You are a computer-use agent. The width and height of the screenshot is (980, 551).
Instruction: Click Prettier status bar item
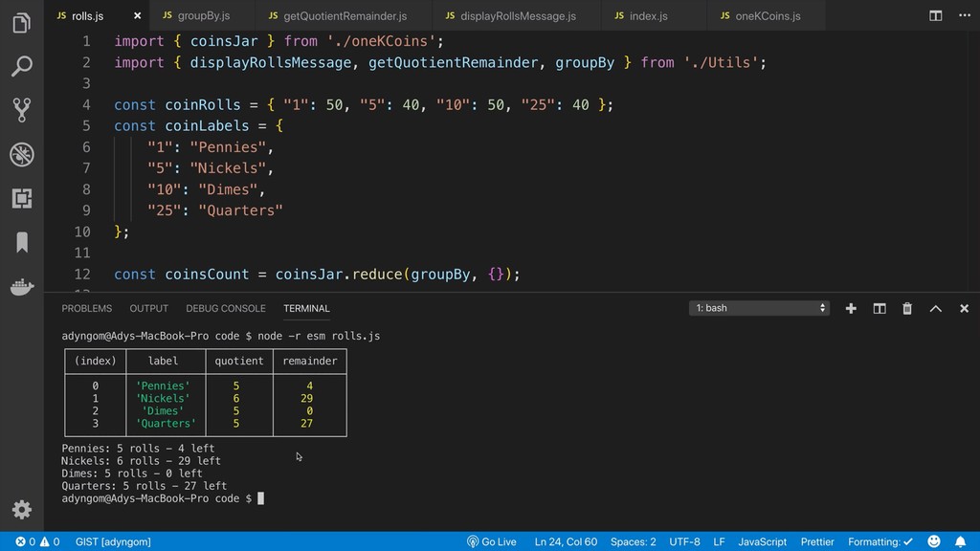817,541
